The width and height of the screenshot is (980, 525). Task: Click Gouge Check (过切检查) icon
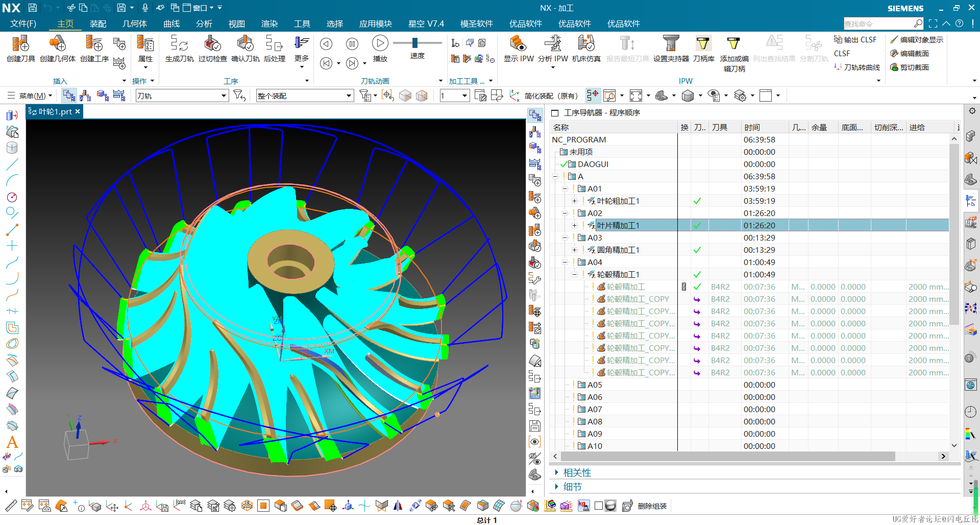212,49
